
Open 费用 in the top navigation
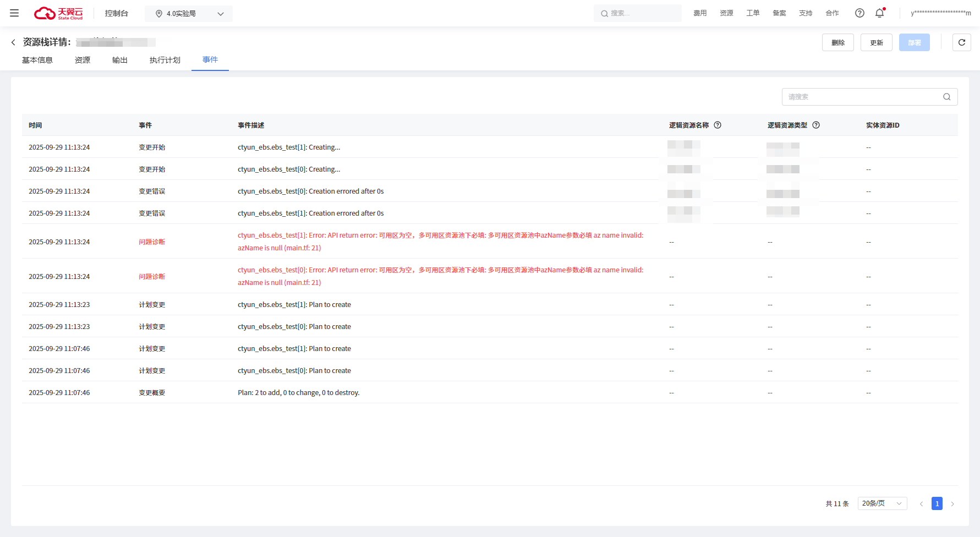coord(700,13)
